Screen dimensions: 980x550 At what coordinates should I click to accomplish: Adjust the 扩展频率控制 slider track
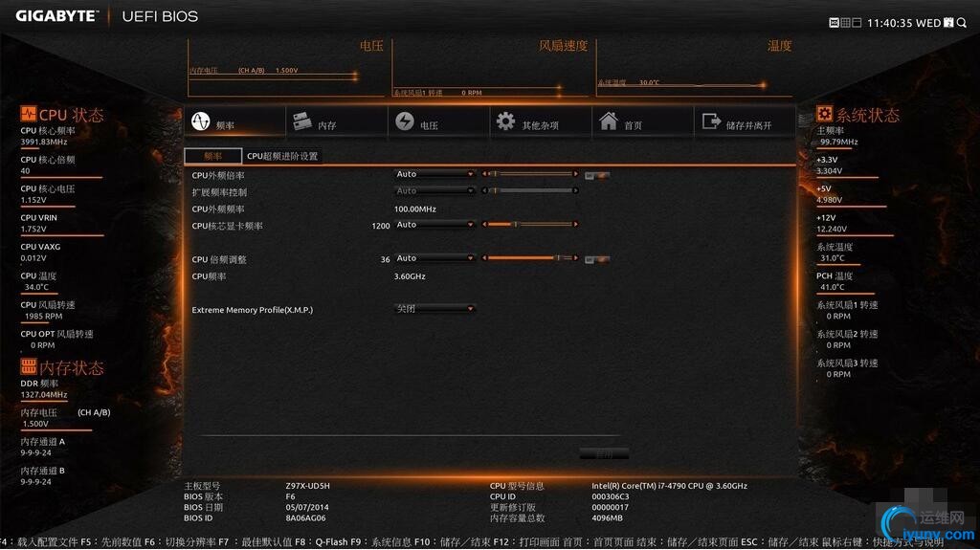[530, 190]
